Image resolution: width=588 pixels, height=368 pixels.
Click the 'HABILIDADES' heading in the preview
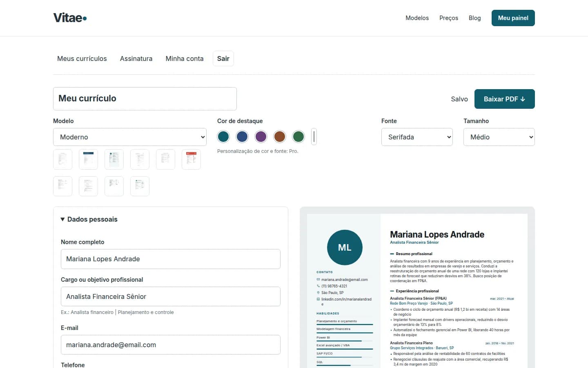(328, 313)
